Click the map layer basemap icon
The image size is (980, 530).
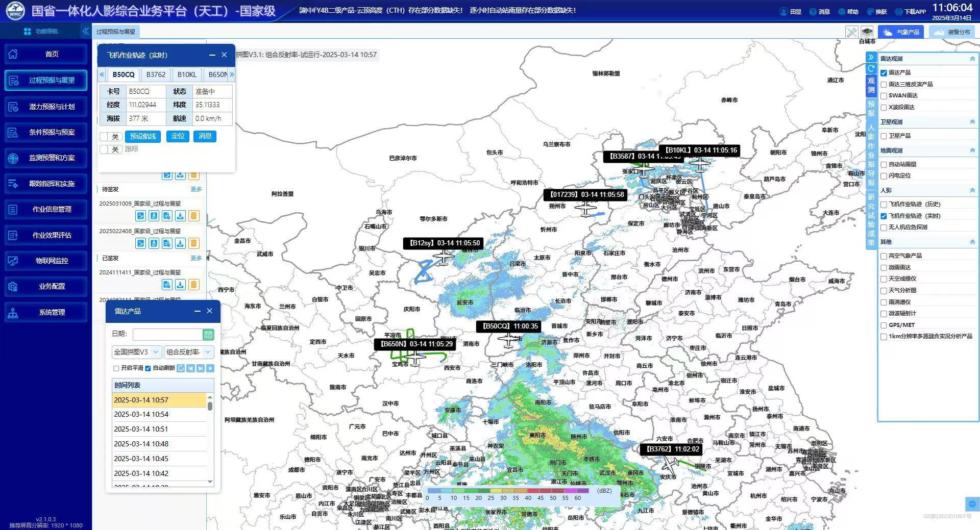[x=867, y=32]
